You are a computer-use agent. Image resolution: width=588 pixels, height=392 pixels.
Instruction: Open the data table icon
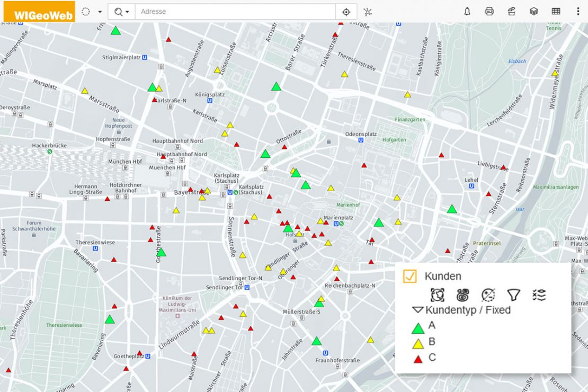556,12
